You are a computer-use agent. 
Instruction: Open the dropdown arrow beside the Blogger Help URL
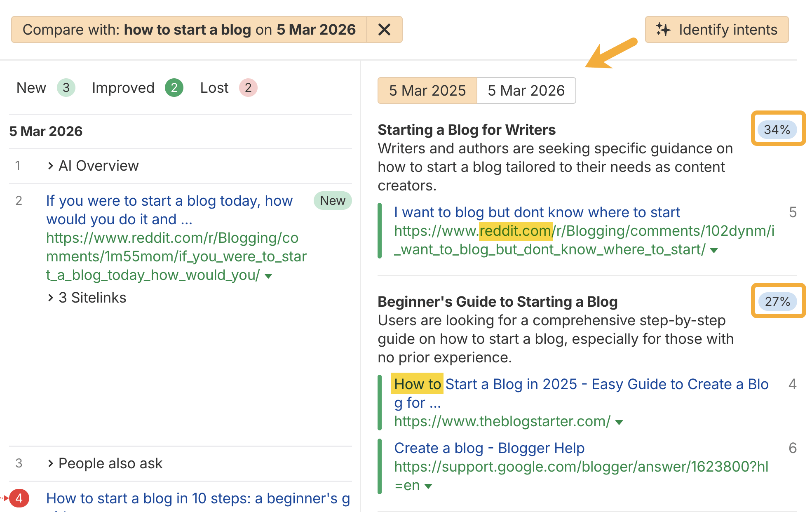pyautogui.click(x=429, y=486)
